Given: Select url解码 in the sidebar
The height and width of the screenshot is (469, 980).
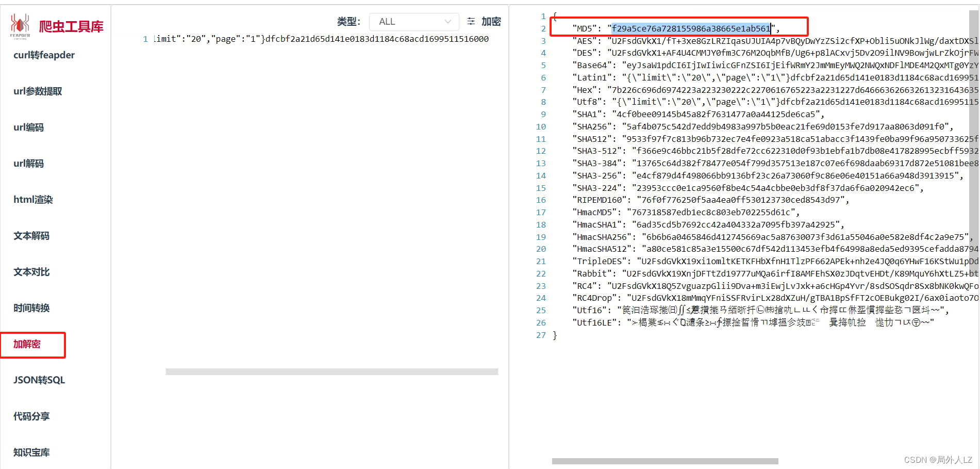Looking at the screenshot, I should click(x=28, y=164).
